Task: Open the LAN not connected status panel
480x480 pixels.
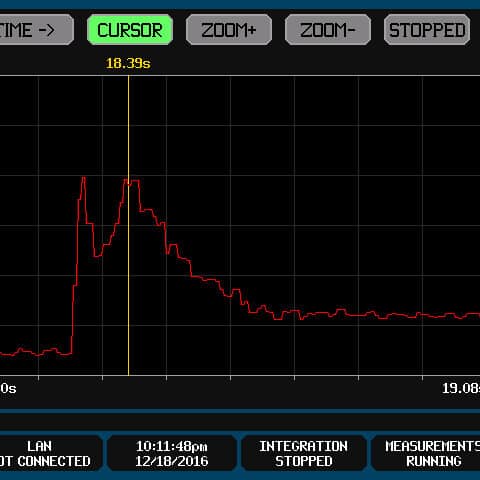Action: tap(51, 453)
